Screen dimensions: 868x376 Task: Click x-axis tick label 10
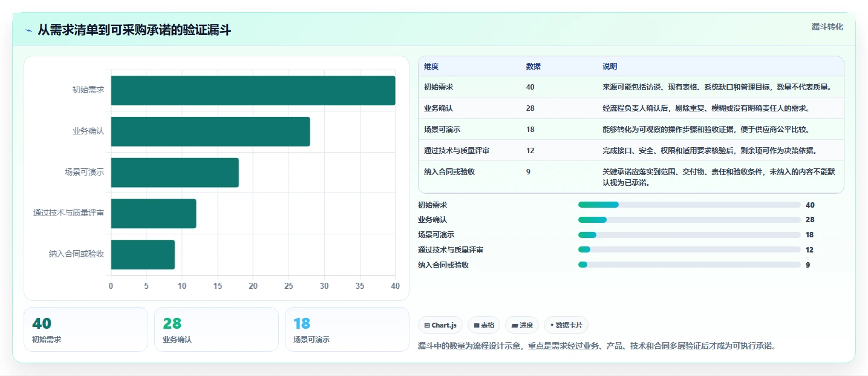coord(182,286)
